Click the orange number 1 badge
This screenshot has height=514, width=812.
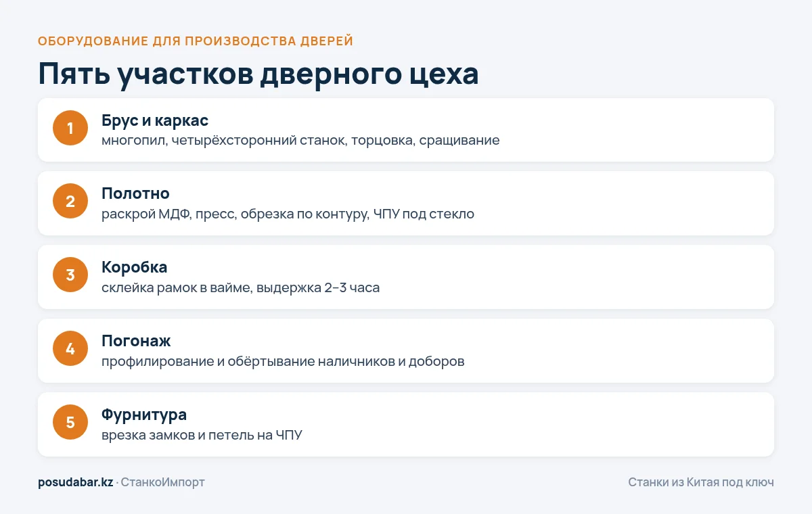point(70,128)
